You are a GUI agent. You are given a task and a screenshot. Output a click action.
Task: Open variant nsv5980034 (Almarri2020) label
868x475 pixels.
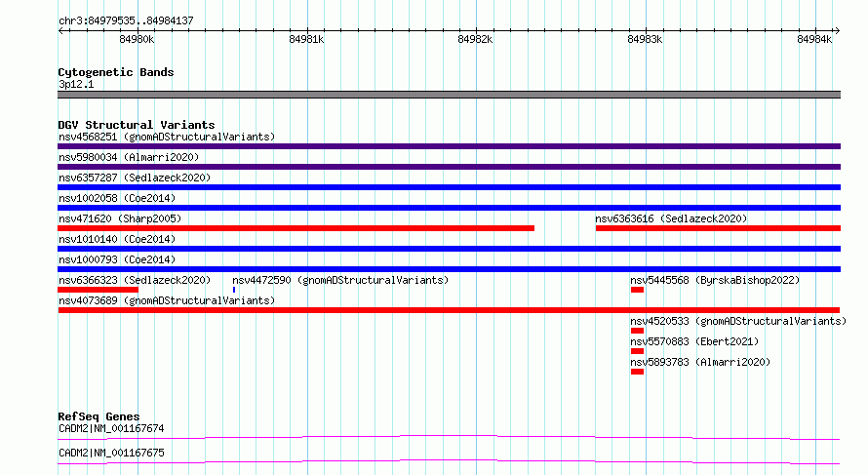pos(129,157)
